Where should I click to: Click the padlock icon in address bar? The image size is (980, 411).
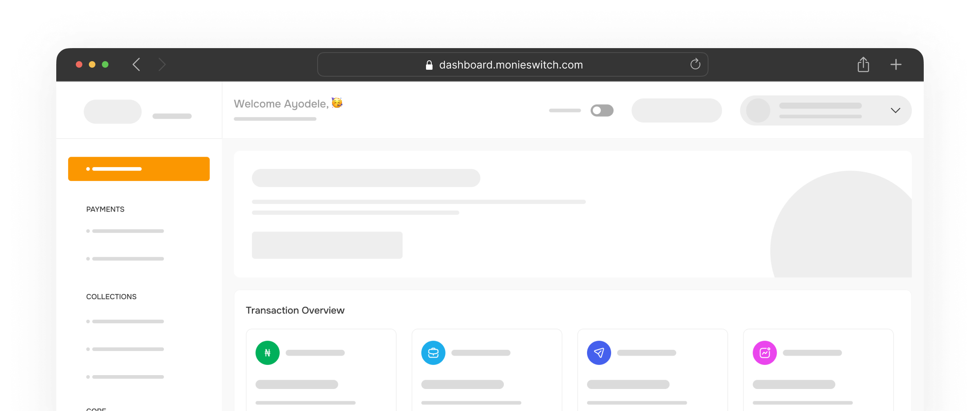tap(429, 65)
